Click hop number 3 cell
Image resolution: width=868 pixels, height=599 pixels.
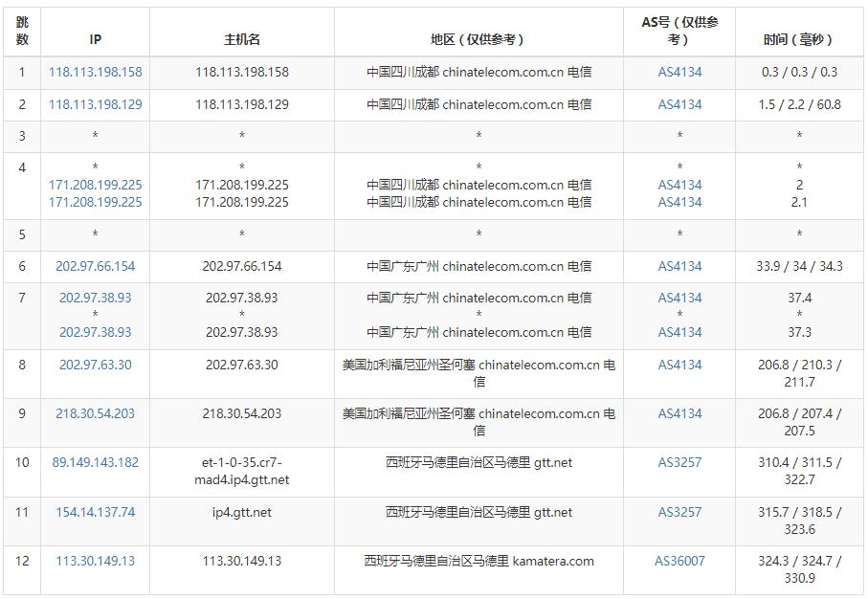pyautogui.click(x=22, y=136)
